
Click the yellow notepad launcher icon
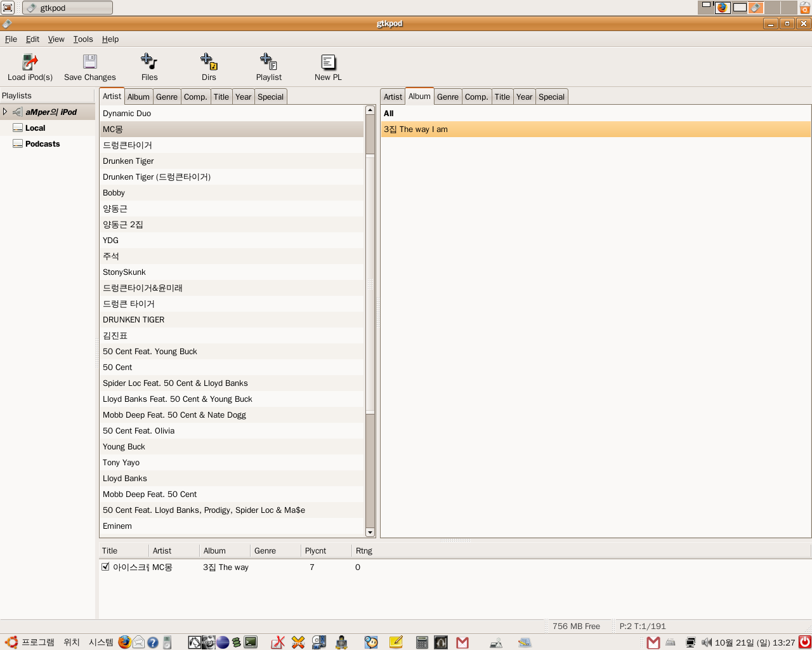396,642
